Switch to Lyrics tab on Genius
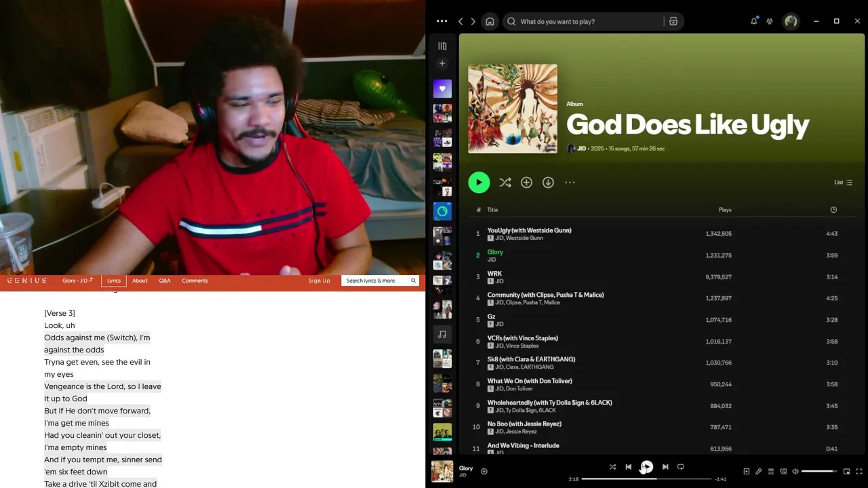 pyautogui.click(x=114, y=281)
